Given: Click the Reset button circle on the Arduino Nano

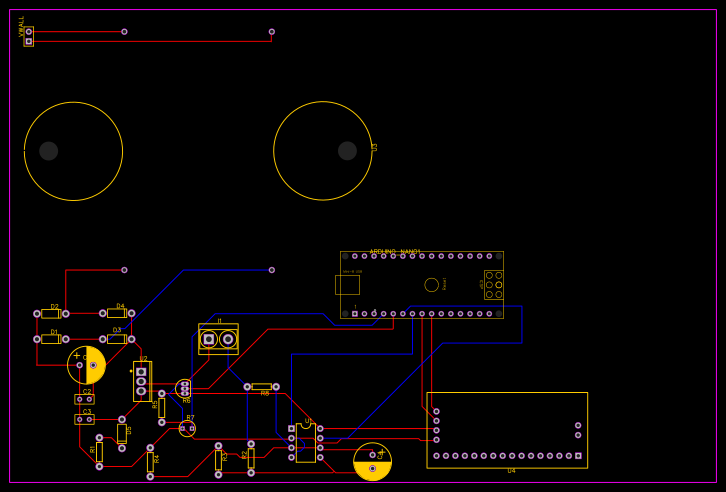Looking at the screenshot, I should pyautogui.click(x=432, y=285).
